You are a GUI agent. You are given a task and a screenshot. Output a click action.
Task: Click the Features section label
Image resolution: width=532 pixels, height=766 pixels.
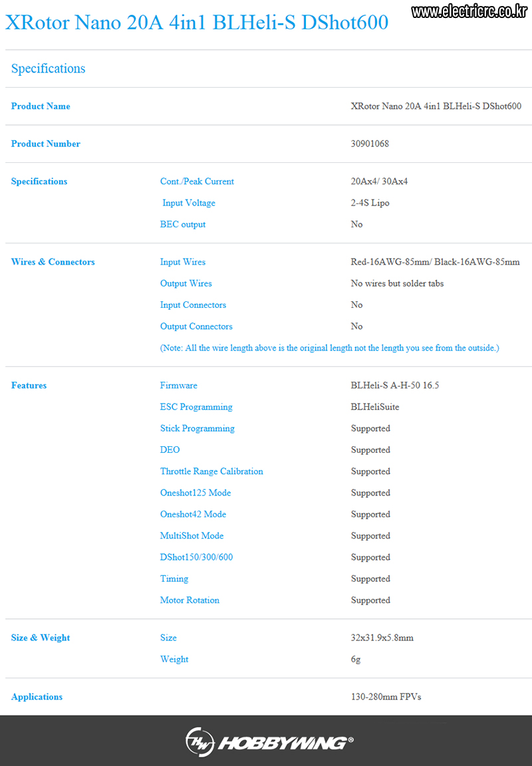(x=29, y=386)
